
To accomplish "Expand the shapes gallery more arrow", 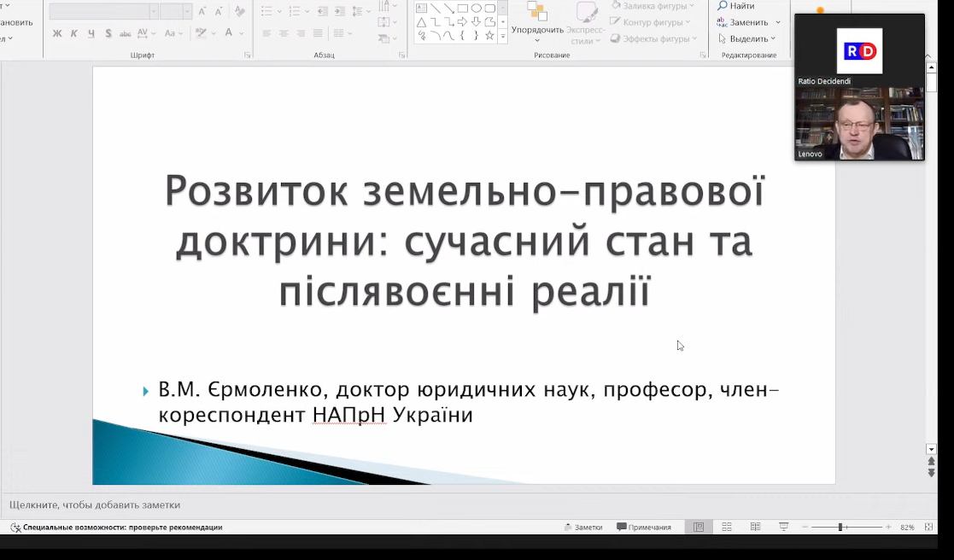I will (x=503, y=37).
